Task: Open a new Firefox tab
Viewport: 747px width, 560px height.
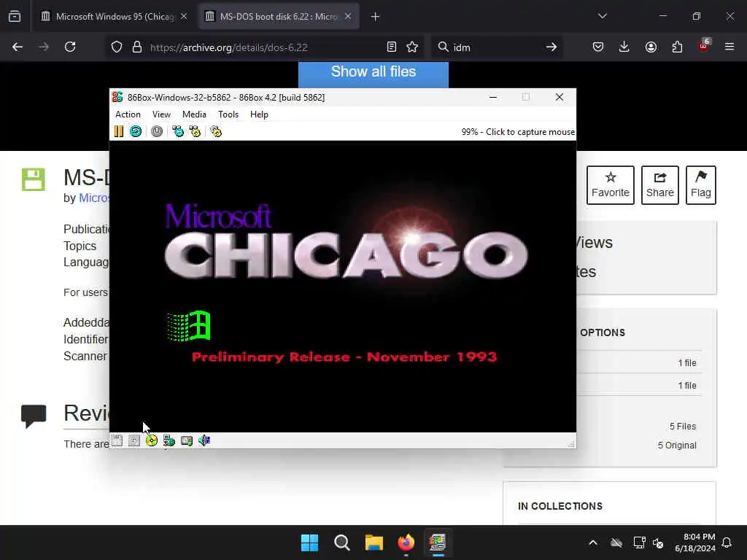Action: point(375,17)
